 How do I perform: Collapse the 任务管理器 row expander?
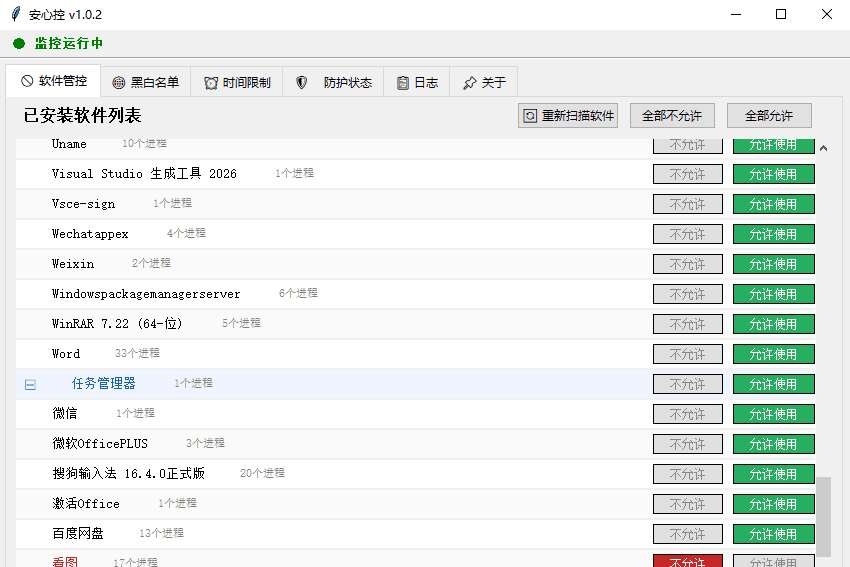click(30, 384)
